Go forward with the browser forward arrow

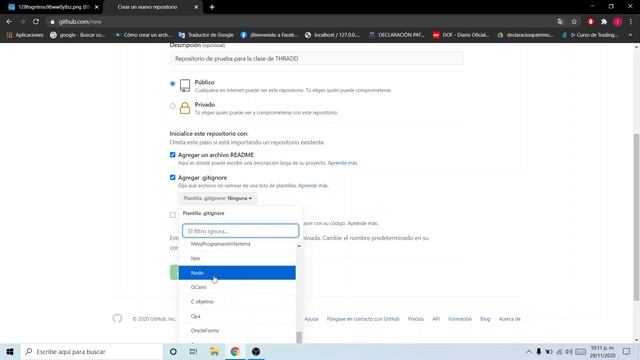(22, 22)
